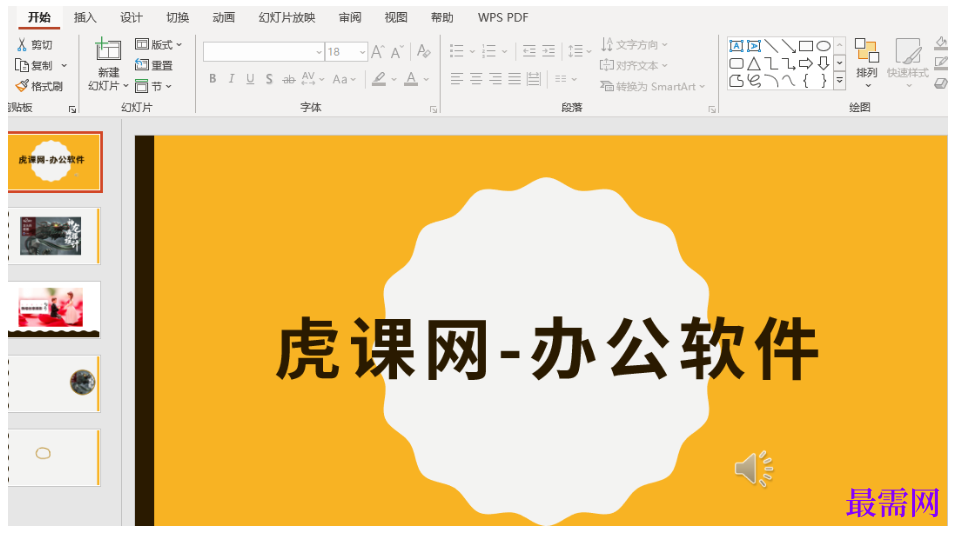Toggle Underline formatting
958x534 pixels.
[x=250, y=79]
